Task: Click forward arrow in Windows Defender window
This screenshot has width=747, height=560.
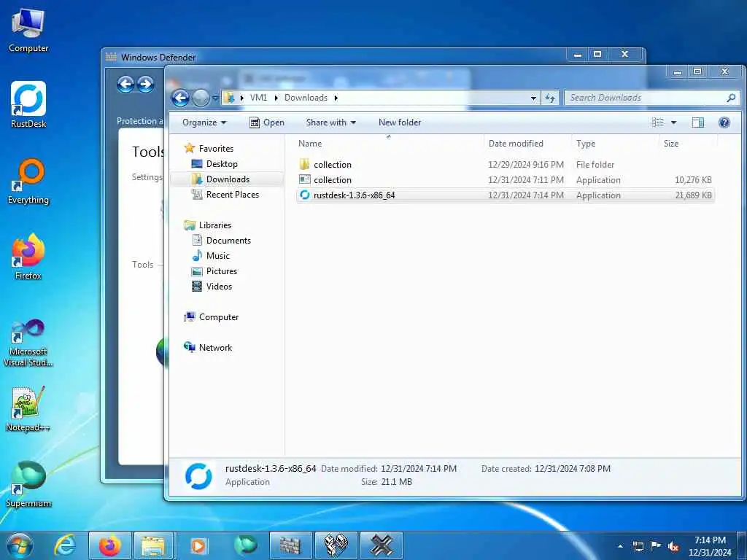Action: tap(146, 85)
